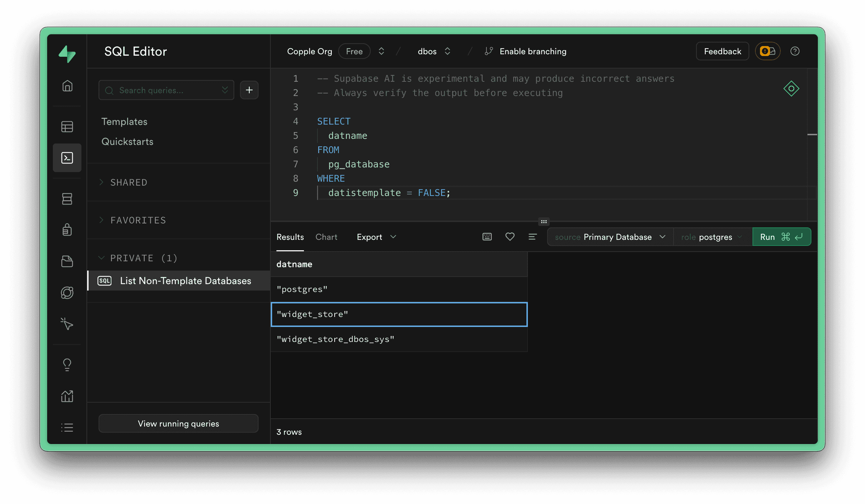Open the source Primary Database dropdown

pyautogui.click(x=609, y=237)
